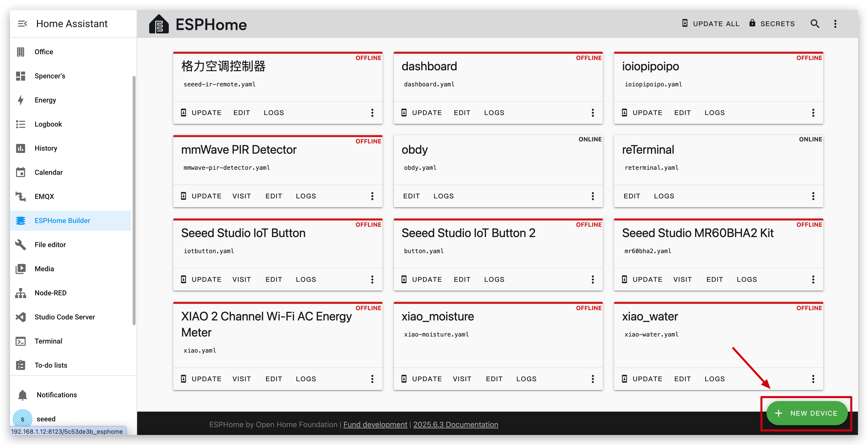This screenshot has width=868, height=445.
Task: Click VISIT on XIAO Energy Meter card
Action: (242, 379)
